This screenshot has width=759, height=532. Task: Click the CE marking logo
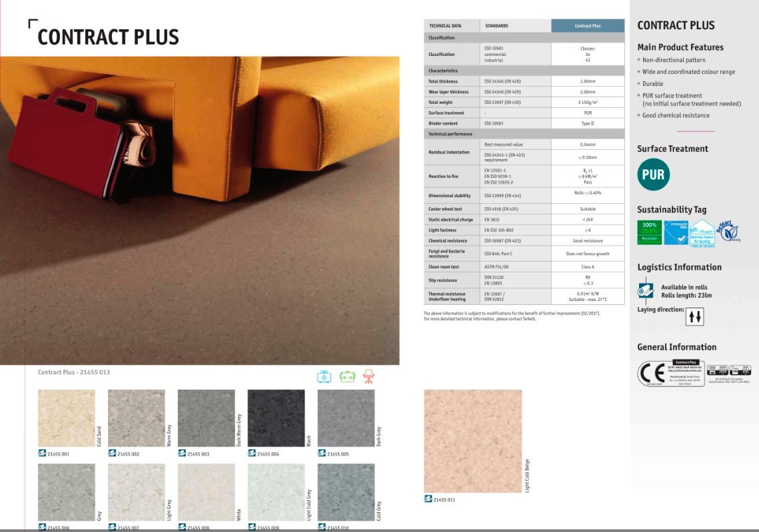tap(652, 373)
